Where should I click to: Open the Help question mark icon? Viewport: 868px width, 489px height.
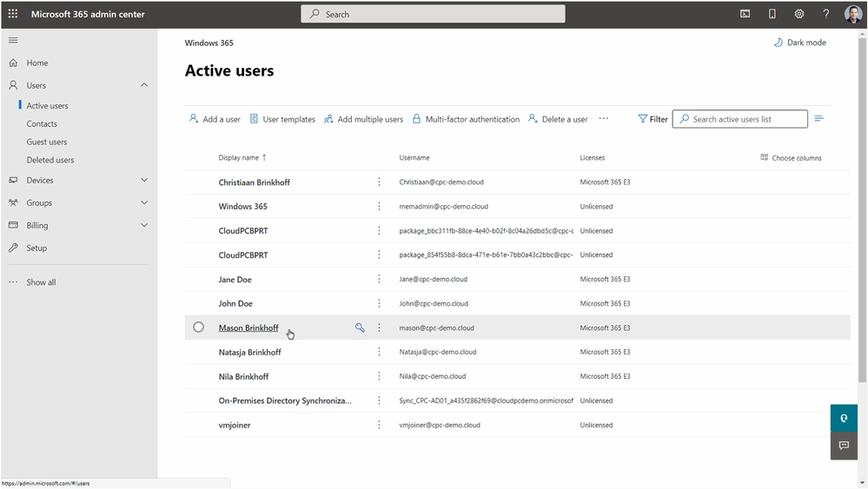coord(826,14)
